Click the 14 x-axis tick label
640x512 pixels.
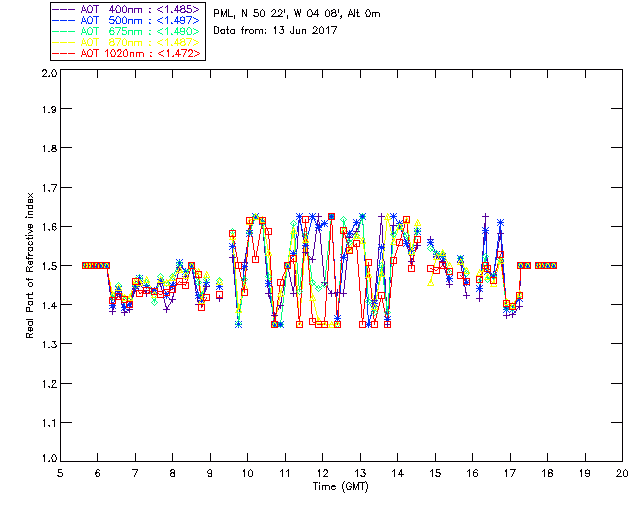pos(398,473)
